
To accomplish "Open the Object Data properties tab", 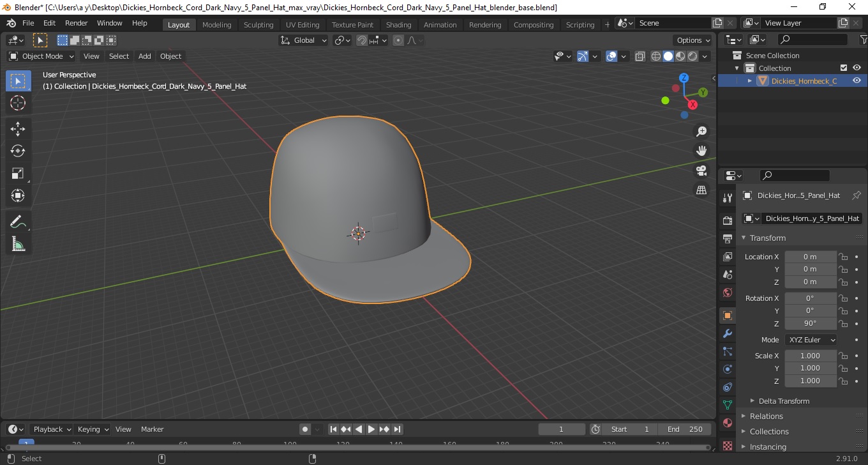I will [x=727, y=405].
